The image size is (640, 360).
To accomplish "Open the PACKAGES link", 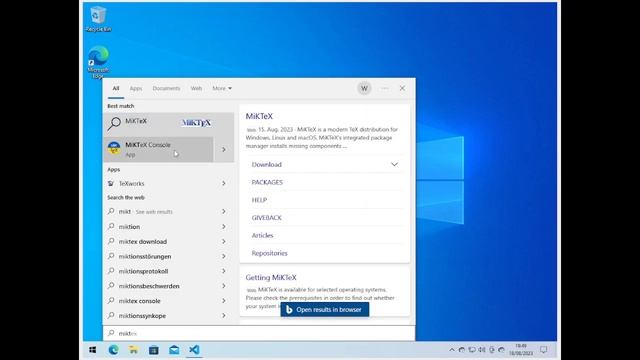I will point(267,182).
